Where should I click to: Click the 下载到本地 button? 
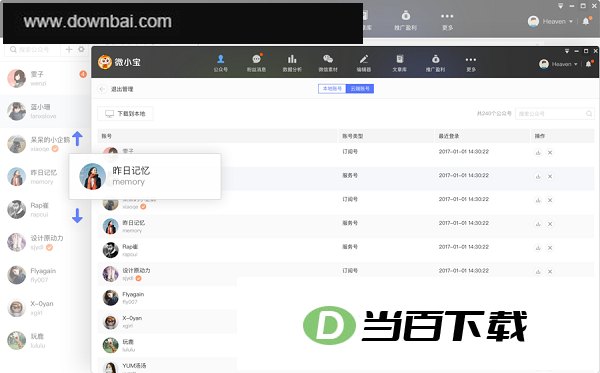pyautogui.click(x=126, y=114)
